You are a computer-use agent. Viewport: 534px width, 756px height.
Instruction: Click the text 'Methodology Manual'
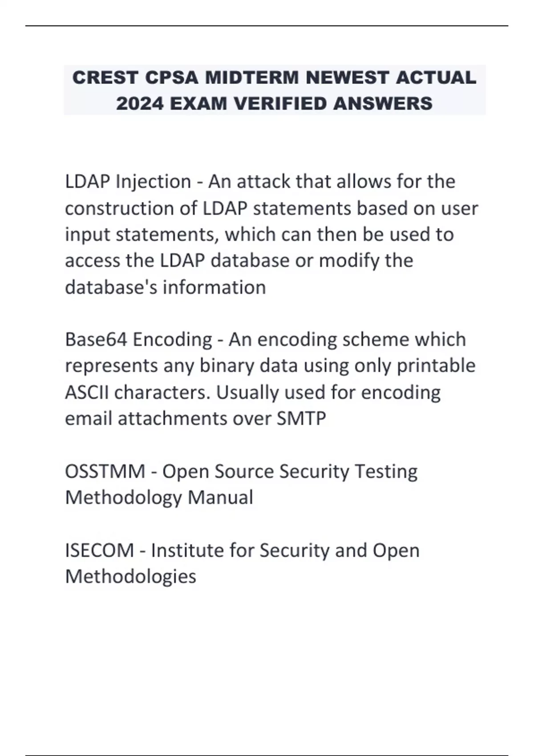click(x=159, y=498)
